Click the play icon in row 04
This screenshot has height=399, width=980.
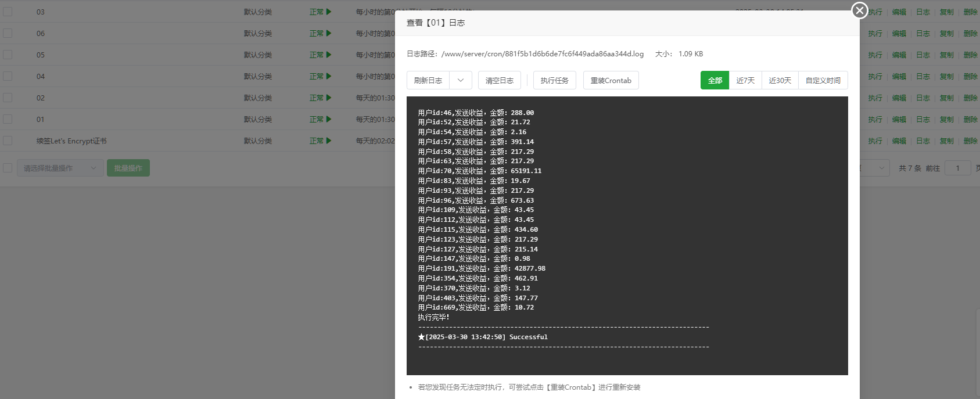click(329, 76)
